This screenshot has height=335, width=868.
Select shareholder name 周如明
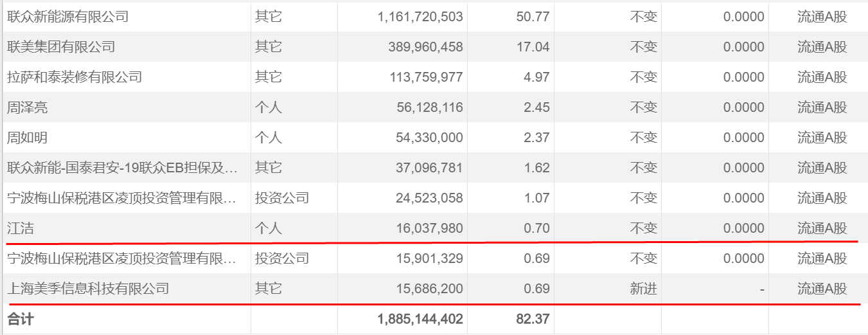pyautogui.click(x=28, y=138)
